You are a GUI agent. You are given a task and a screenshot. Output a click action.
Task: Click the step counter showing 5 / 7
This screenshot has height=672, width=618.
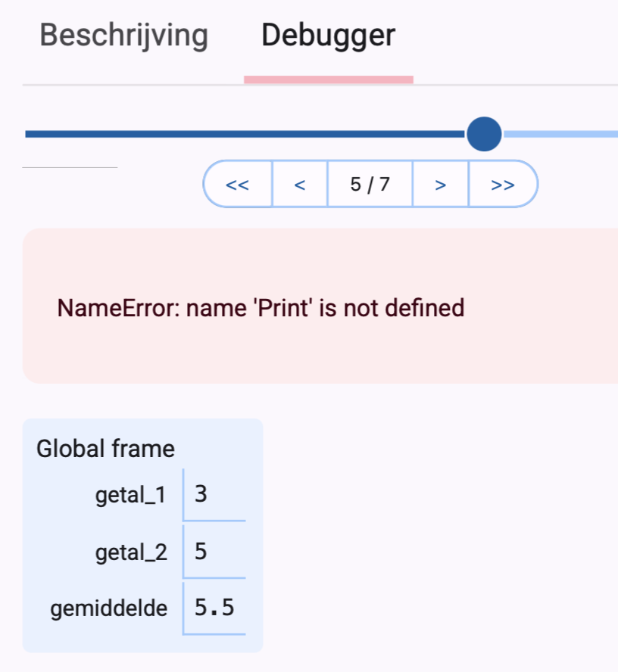(370, 184)
